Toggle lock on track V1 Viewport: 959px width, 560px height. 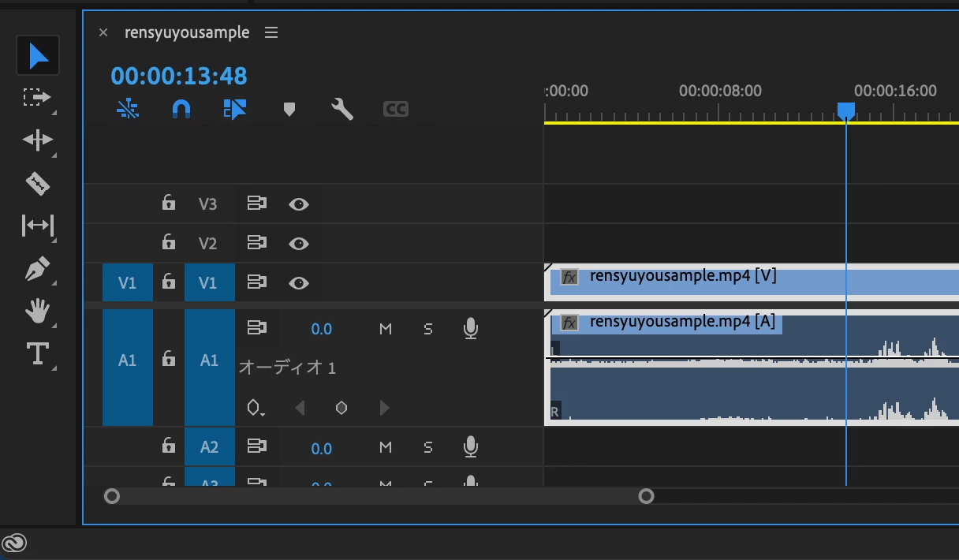tap(168, 281)
